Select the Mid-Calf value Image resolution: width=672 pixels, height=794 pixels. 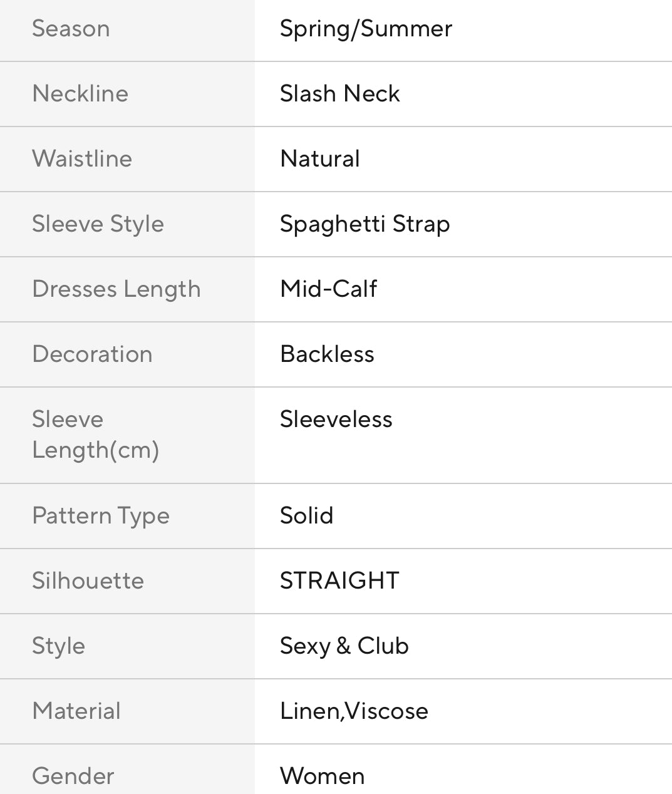point(328,289)
